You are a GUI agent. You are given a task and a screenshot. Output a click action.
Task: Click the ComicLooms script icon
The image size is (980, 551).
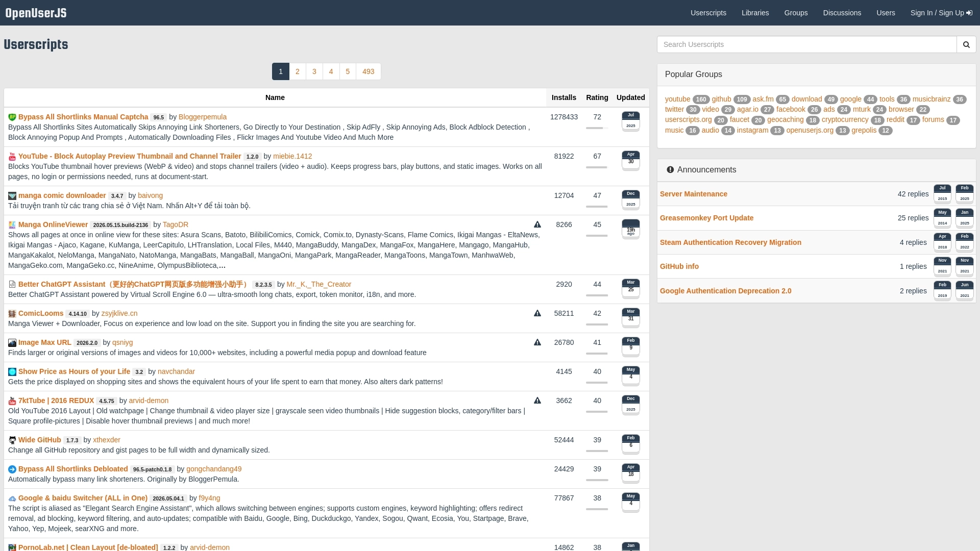click(12, 314)
